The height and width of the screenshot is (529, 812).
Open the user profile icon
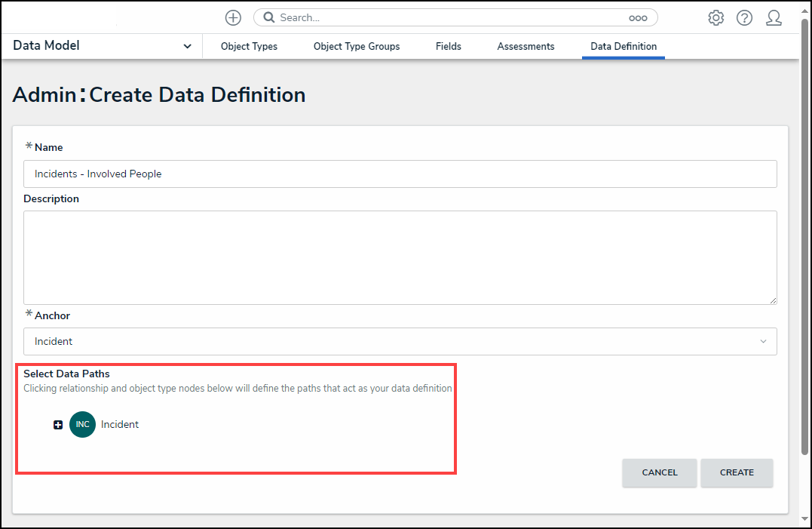click(774, 18)
